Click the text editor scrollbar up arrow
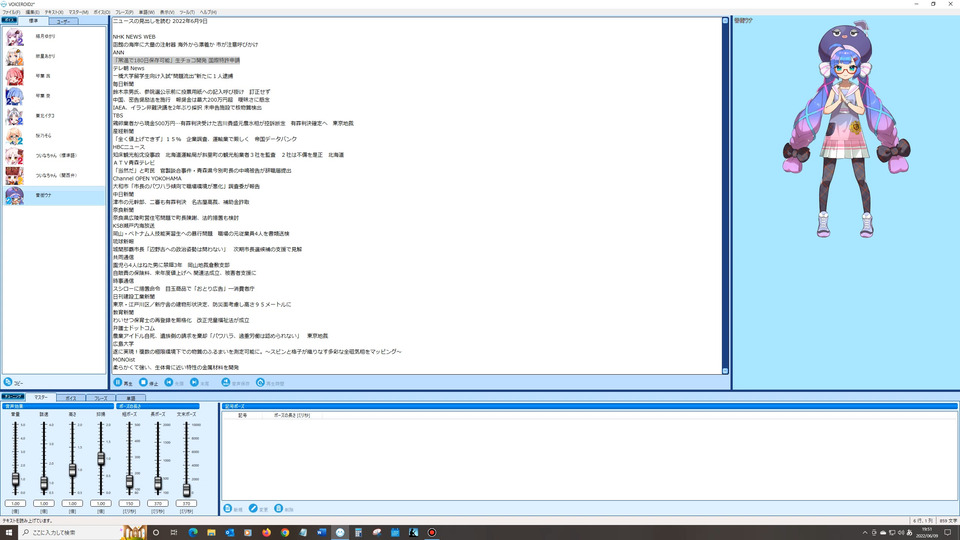Viewport: 960px width, 540px height. click(726, 21)
